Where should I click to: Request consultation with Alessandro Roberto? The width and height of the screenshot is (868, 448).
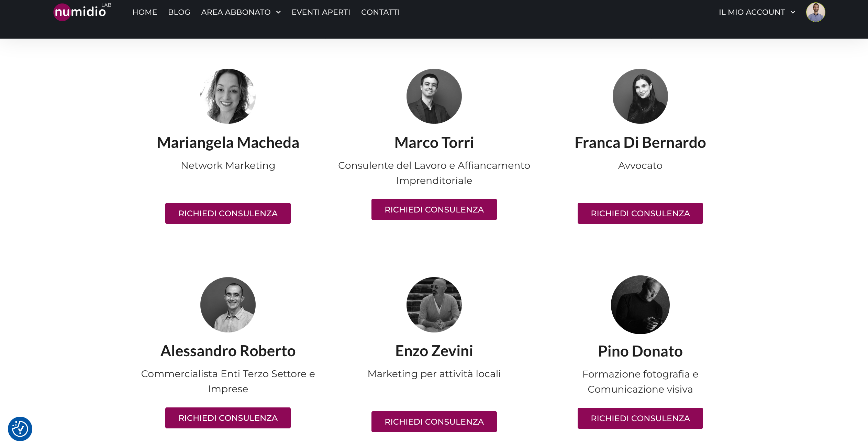228,418
